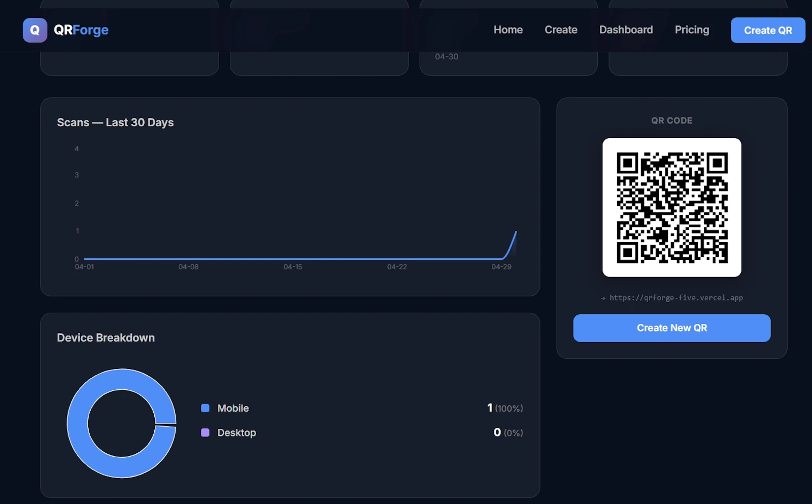Open the Dashboard nav link
Viewport: 812px width, 504px height.
coord(626,30)
